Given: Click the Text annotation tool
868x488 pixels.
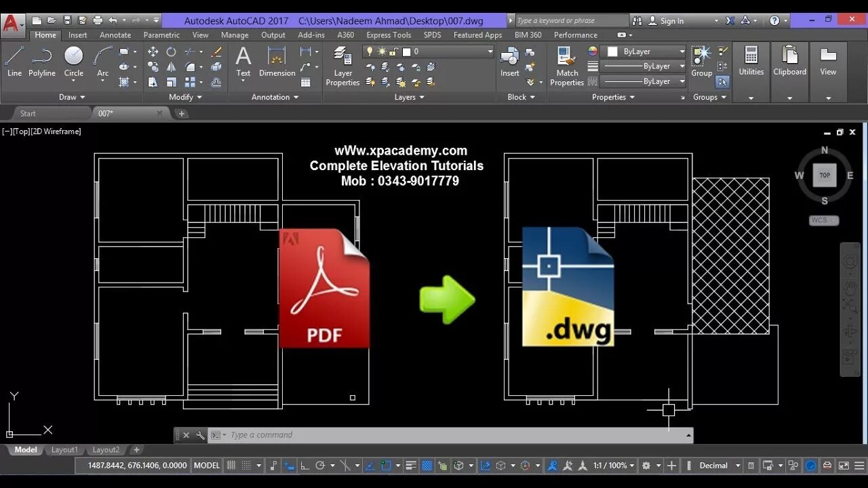Looking at the screenshot, I should pos(243,61).
